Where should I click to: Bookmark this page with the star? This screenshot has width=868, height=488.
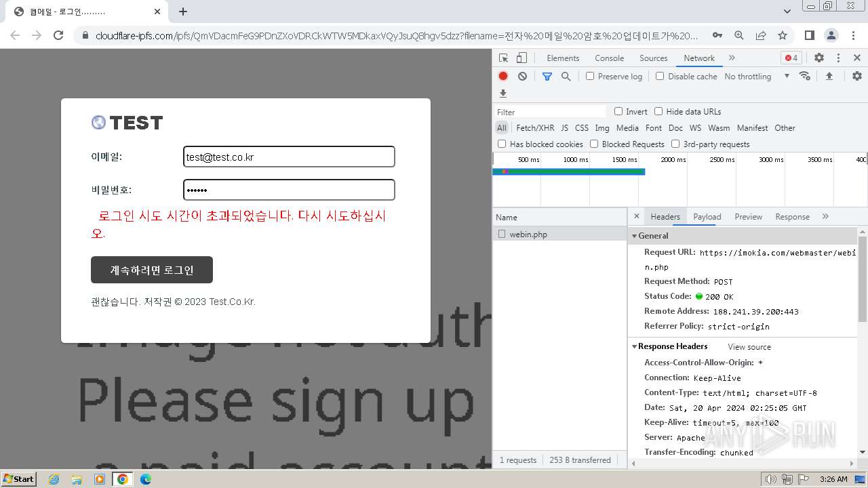click(783, 35)
